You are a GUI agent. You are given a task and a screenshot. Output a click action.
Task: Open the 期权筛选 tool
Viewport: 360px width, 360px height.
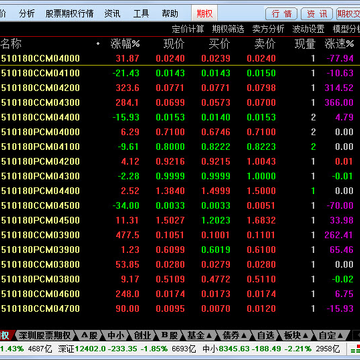pyautogui.click(x=228, y=29)
